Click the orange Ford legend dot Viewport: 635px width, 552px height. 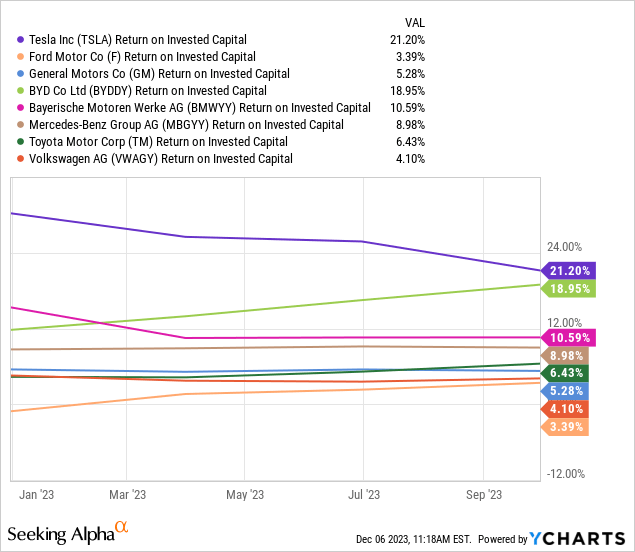coord(20,57)
